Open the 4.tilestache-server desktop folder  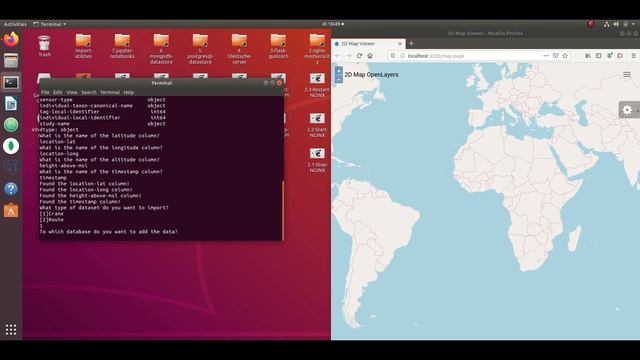coord(239,49)
